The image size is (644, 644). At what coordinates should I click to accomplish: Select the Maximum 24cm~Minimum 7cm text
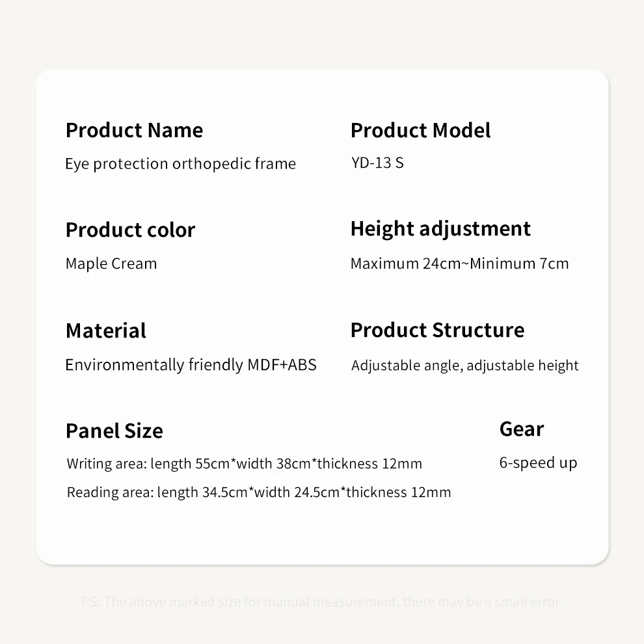point(460,263)
